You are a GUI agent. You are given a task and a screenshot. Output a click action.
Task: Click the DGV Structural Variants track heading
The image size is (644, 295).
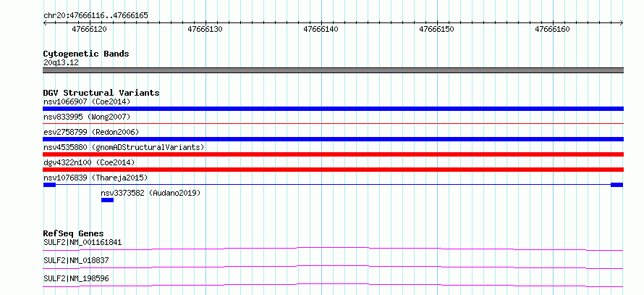click(101, 93)
